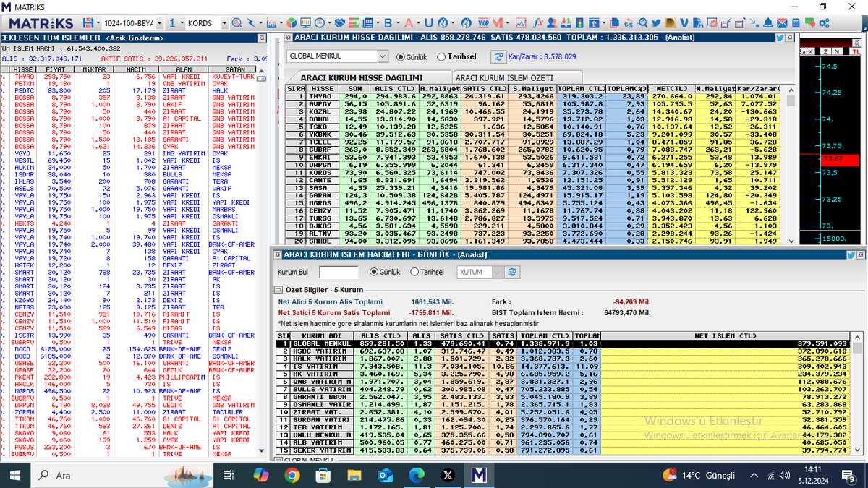Screen dimensions: 868x488
Task: Open the X app from the taskbar
Action: coord(448,475)
